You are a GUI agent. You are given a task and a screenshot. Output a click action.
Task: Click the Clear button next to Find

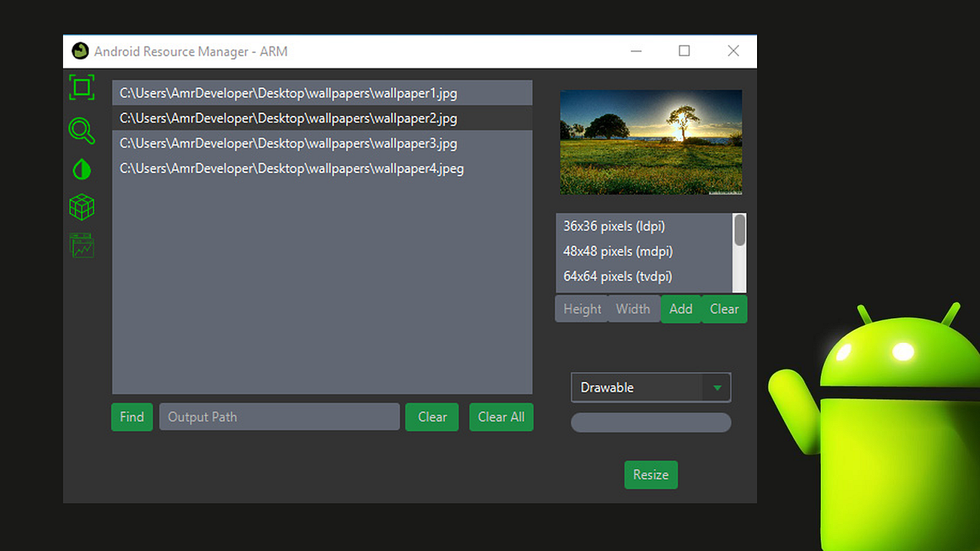(x=431, y=416)
